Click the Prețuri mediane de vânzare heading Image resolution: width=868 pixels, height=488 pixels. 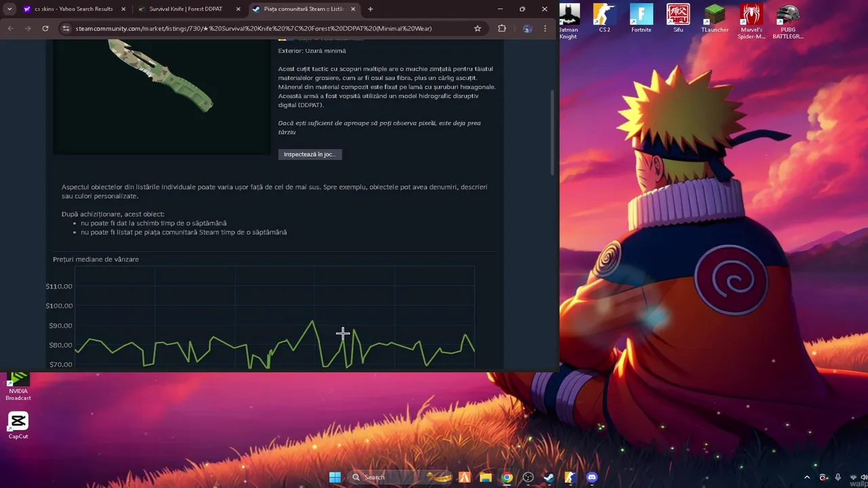pyautogui.click(x=96, y=260)
